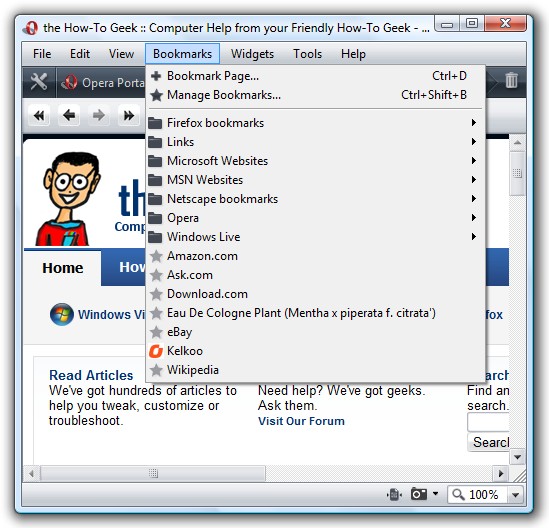Open the Amazon.com bookmark

click(x=315, y=256)
